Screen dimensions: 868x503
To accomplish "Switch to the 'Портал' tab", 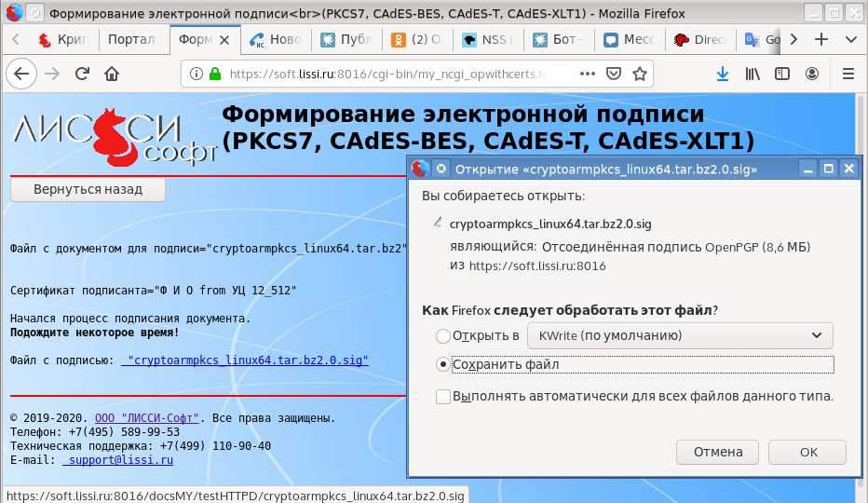I will (x=131, y=40).
